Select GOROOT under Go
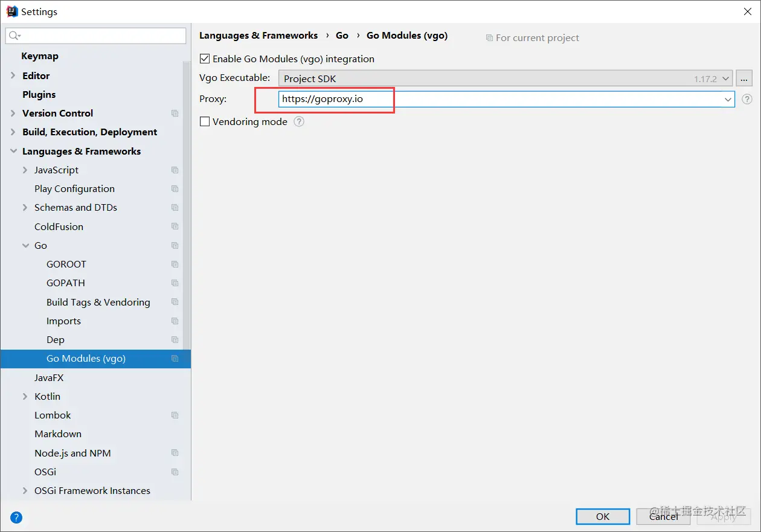The width and height of the screenshot is (761, 532). (66, 264)
